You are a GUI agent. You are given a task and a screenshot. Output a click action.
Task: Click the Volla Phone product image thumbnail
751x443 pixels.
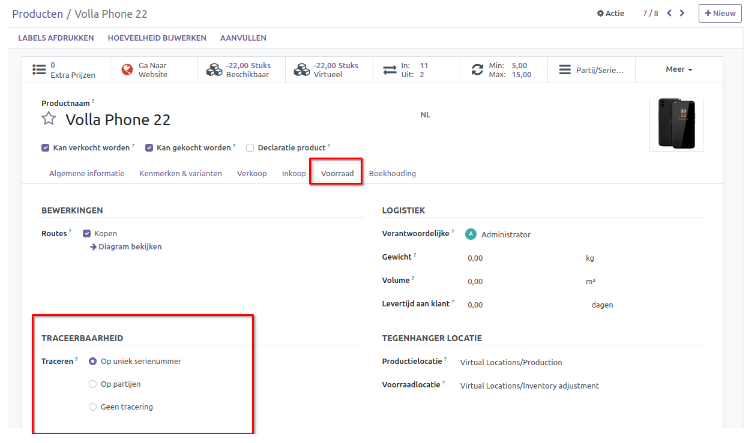pos(676,124)
